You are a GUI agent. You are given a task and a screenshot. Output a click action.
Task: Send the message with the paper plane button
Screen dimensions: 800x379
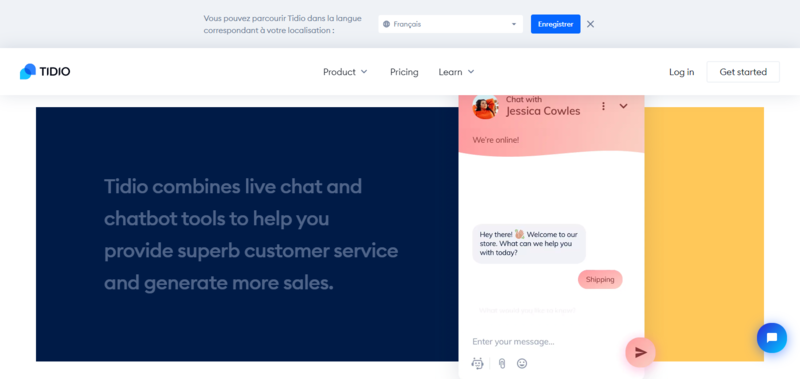click(640, 352)
